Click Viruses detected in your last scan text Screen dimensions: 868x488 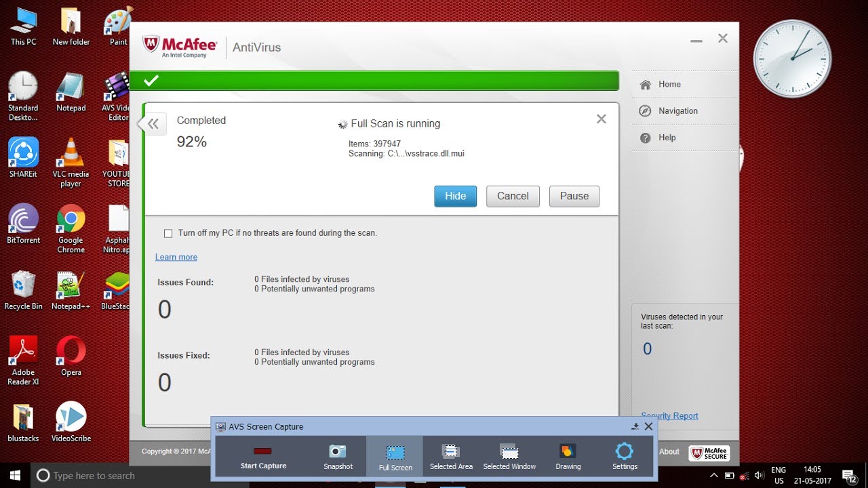[682, 321]
